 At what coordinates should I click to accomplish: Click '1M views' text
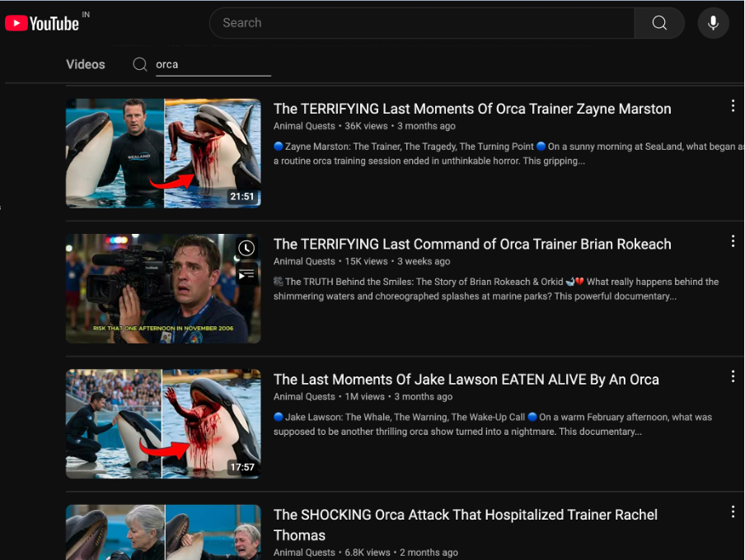coord(365,397)
